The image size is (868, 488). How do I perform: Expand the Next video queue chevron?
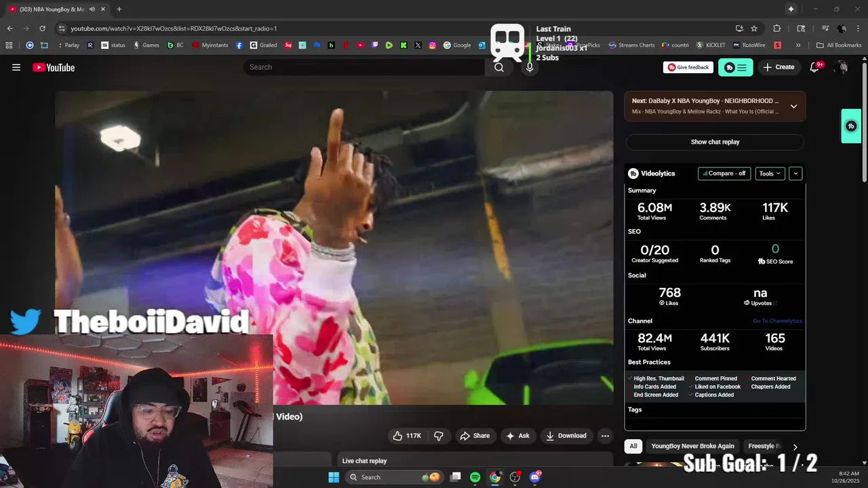click(x=793, y=106)
